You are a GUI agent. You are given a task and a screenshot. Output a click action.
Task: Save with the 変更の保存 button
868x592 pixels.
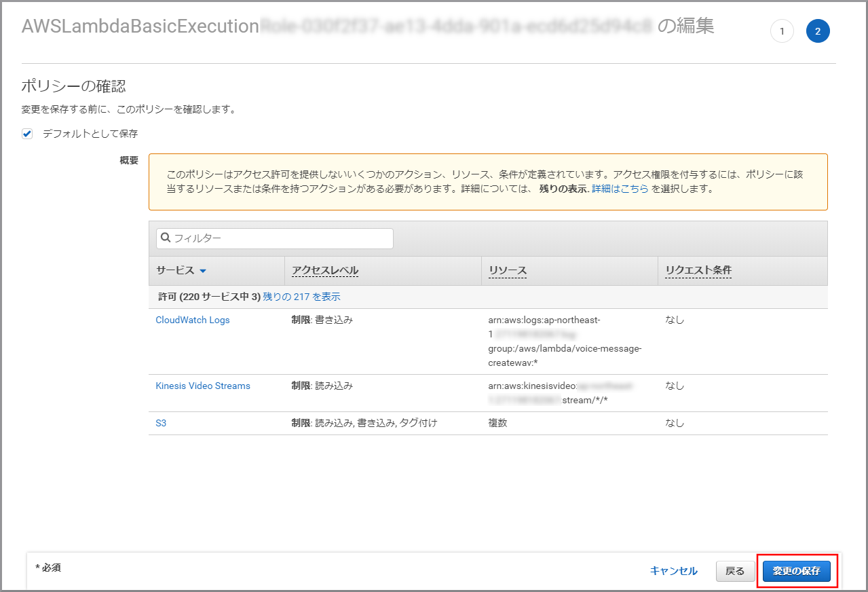797,571
